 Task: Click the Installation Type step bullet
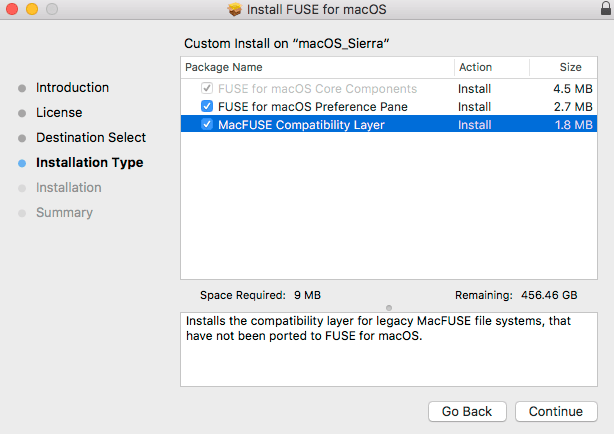click(22, 163)
